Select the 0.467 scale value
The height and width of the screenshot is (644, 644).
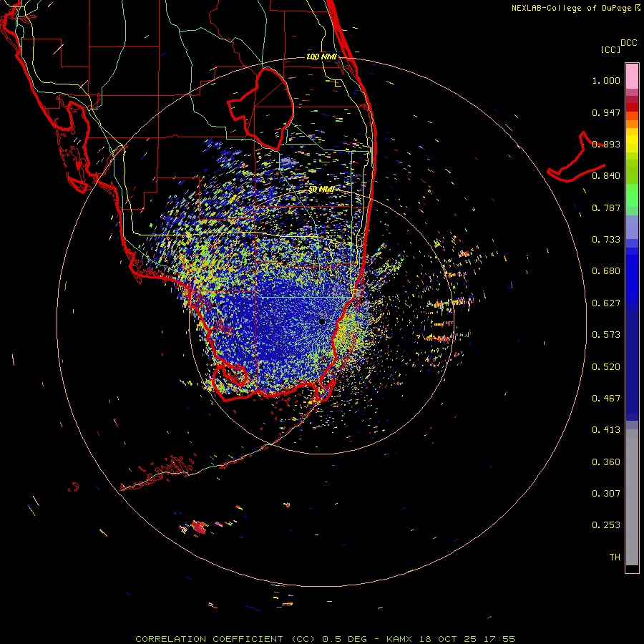click(606, 399)
